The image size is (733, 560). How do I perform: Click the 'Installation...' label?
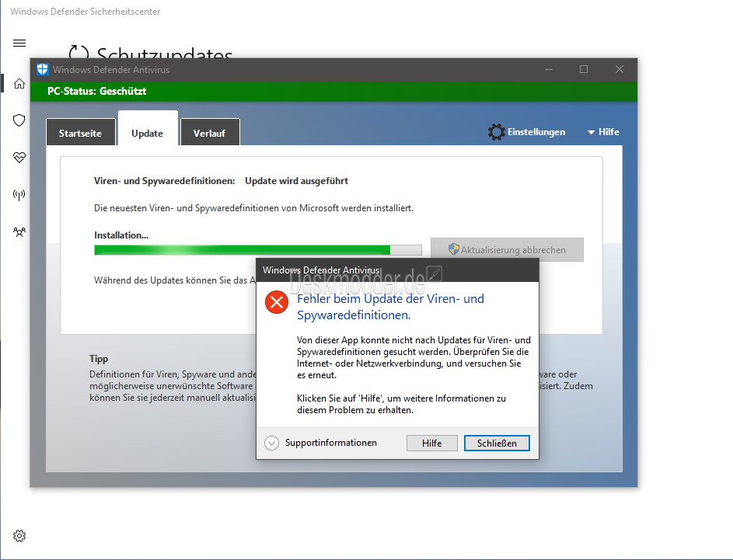(x=121, y=235)
